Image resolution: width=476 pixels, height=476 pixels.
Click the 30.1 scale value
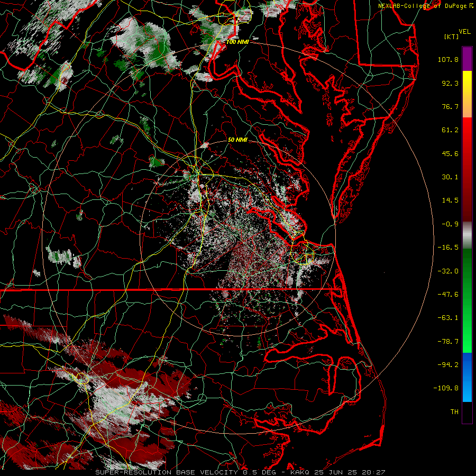450,177
